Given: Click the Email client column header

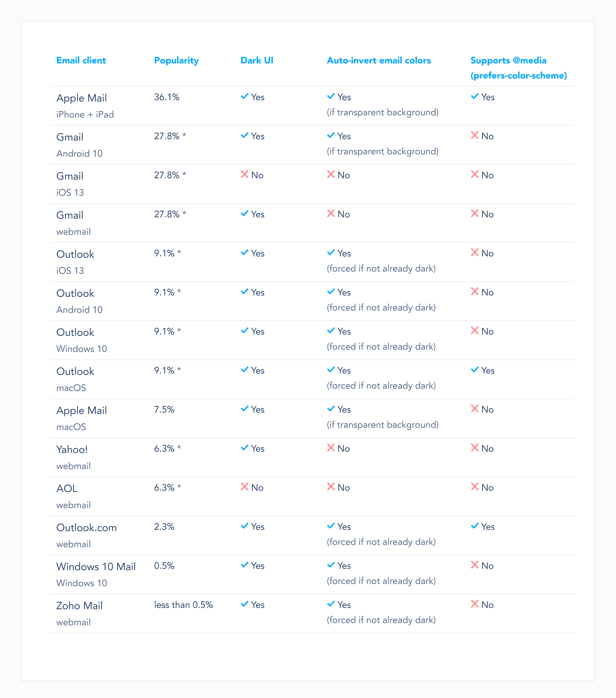Looking at the screenshot, I should (81, 60).
